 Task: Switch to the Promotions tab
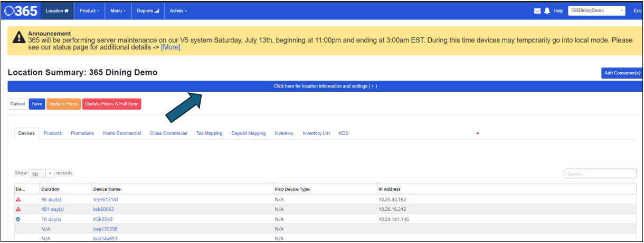[x=82, y=133]
